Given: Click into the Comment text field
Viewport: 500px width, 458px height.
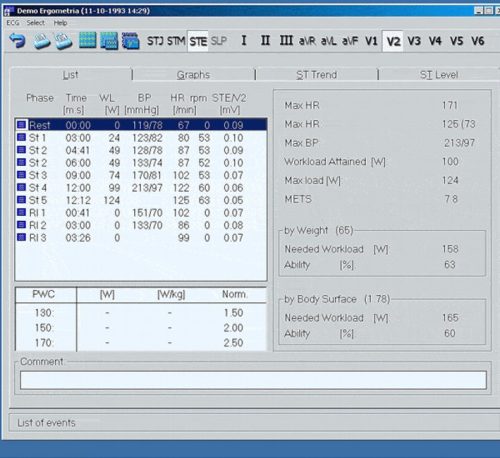Looking at the screenshot, I should point(253,380).
